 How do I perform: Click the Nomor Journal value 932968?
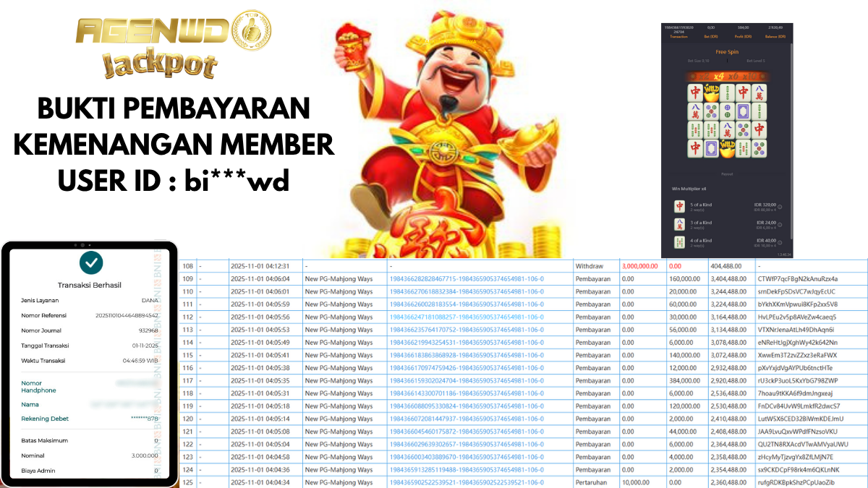pyautogui.click(x=148, y=330)
